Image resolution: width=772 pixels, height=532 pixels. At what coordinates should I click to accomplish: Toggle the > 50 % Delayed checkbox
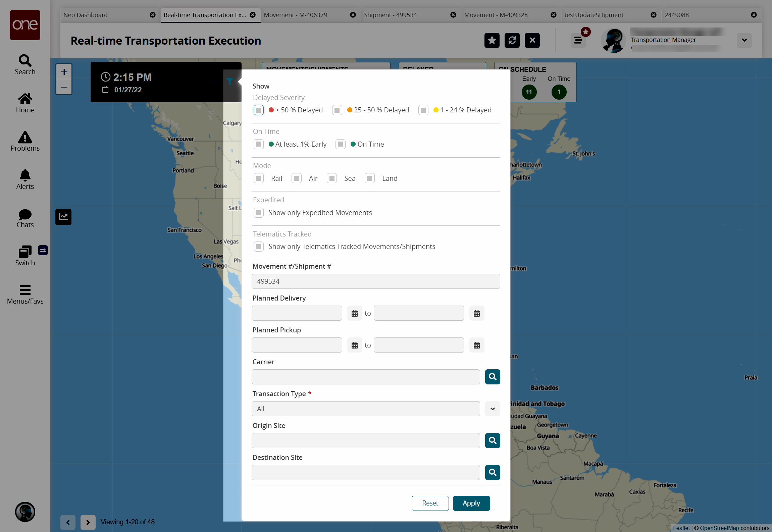click(x=258, y=110)
